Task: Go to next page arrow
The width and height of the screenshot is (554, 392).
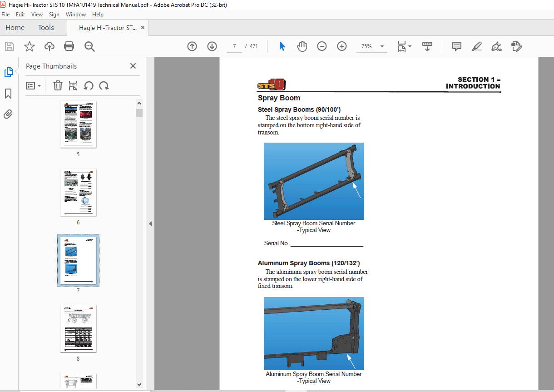Action: tap(212, 46)
